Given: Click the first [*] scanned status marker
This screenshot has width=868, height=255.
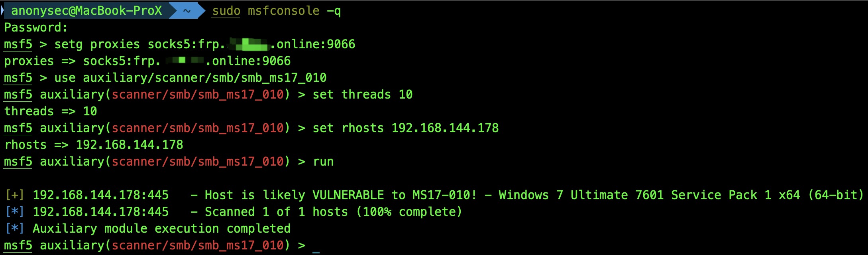Looking at the screenshot, I should pos(15,212).
